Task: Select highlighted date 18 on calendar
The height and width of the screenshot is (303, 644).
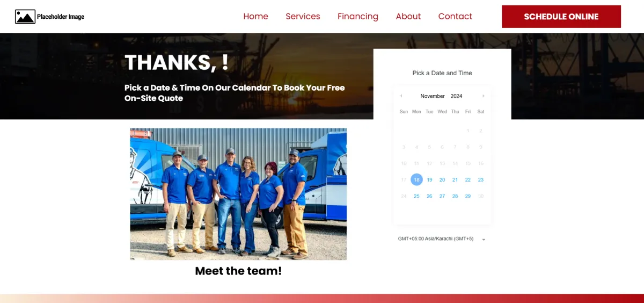Action: pyautogui.click(x=416, y=180)
